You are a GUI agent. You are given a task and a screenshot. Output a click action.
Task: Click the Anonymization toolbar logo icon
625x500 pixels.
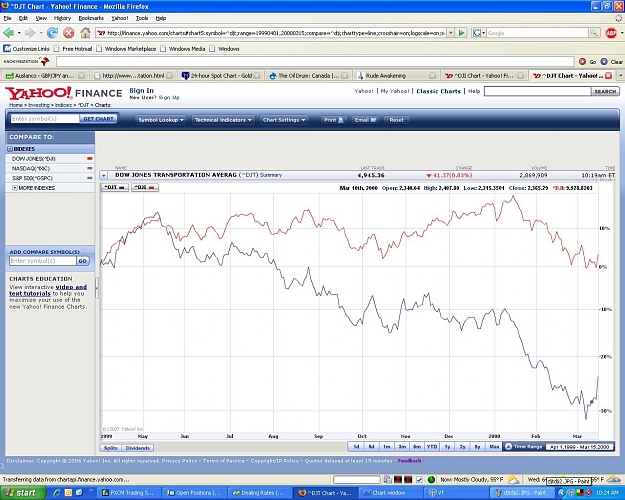click(x=44, y=61)
